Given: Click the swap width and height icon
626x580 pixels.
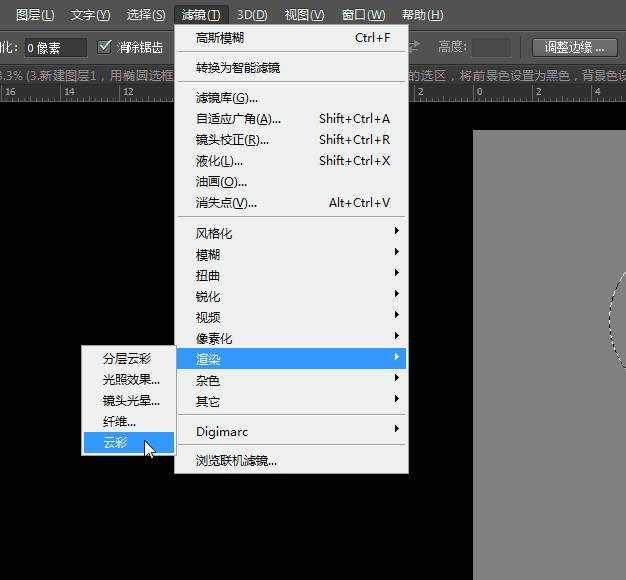Looking at the screenshot, I should coord(414,46).
